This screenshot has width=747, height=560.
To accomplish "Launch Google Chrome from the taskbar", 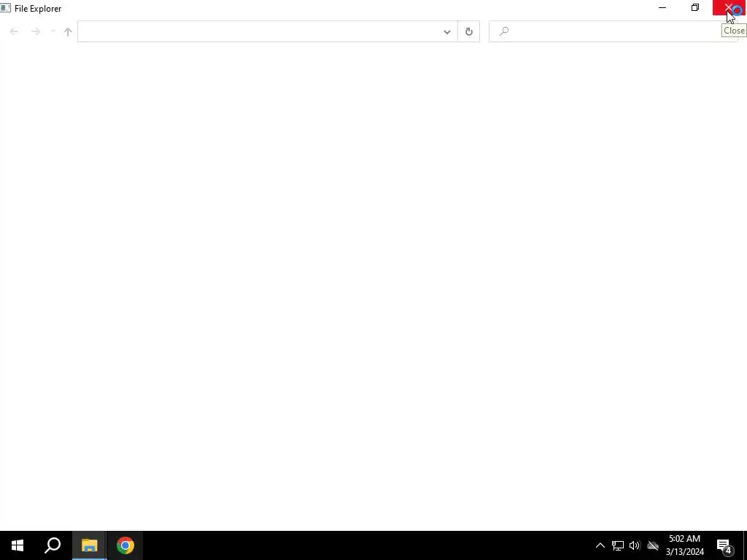I will (x=125, y=545).
